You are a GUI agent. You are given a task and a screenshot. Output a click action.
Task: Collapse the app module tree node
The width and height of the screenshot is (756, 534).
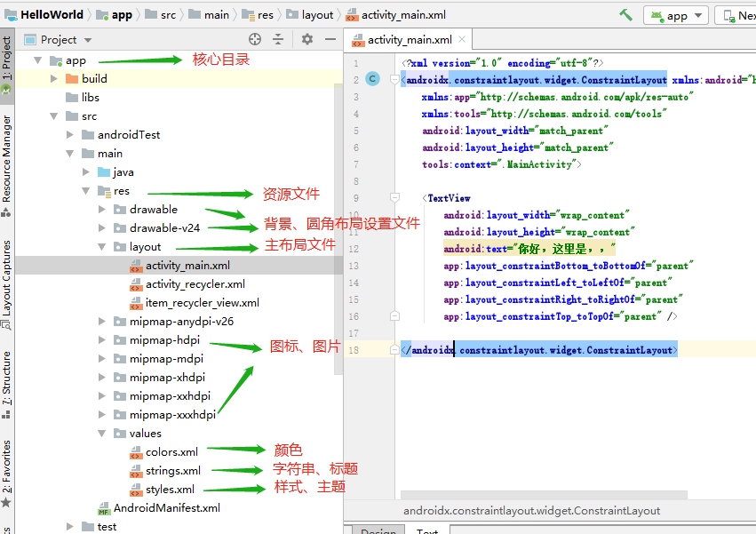[37, 60]
